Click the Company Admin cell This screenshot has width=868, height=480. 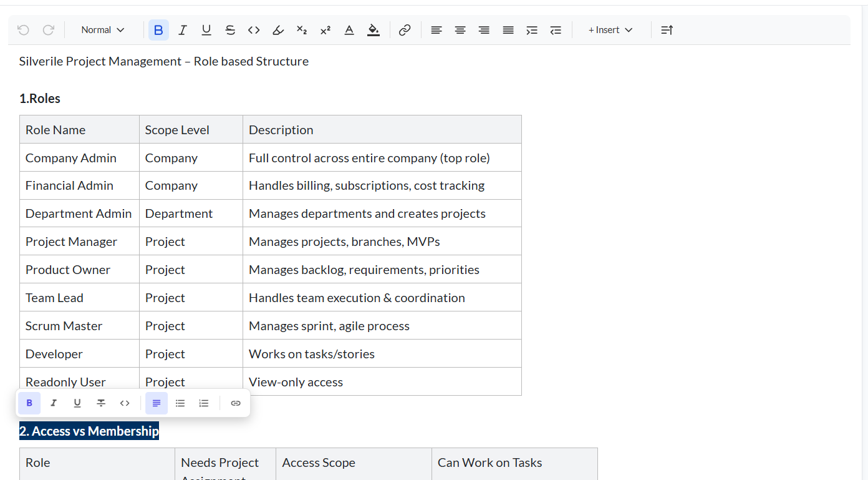pos(79,158)
